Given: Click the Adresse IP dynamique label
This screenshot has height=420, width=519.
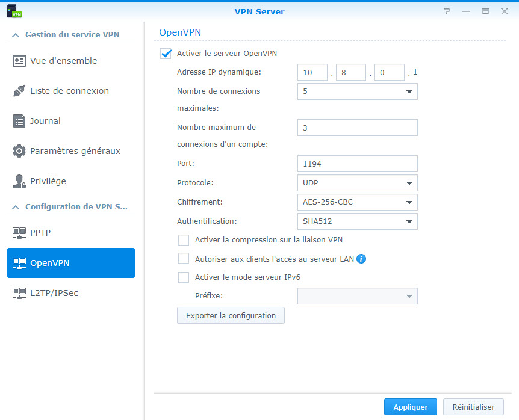Looking at the screenshot, I should click(219, 72).
